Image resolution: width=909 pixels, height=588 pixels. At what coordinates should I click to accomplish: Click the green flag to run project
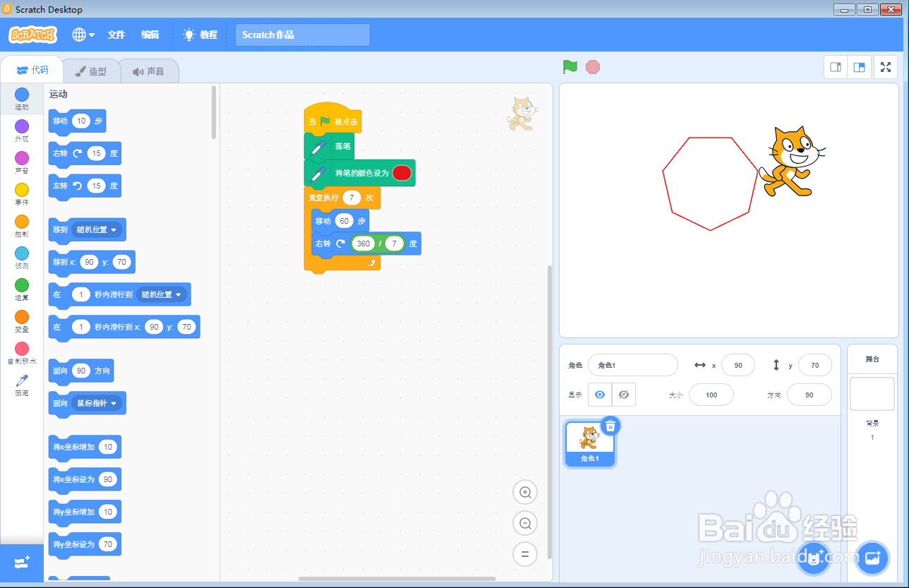tap(570, 67)
